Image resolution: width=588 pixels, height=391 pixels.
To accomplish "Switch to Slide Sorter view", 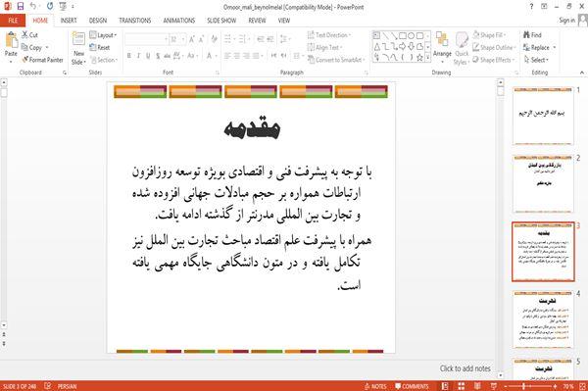I will (x=462, y=386).
